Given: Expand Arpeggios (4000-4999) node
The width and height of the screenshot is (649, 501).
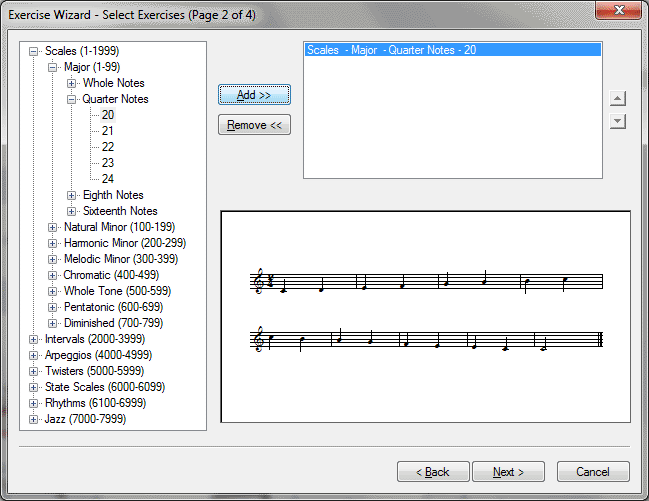Looking at the screenshot, I should [34, 356].
